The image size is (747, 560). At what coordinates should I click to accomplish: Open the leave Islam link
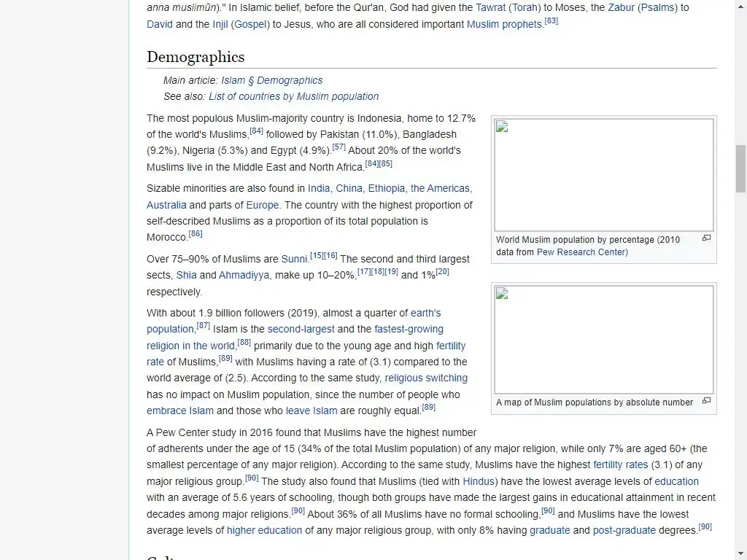pos(311,411)
